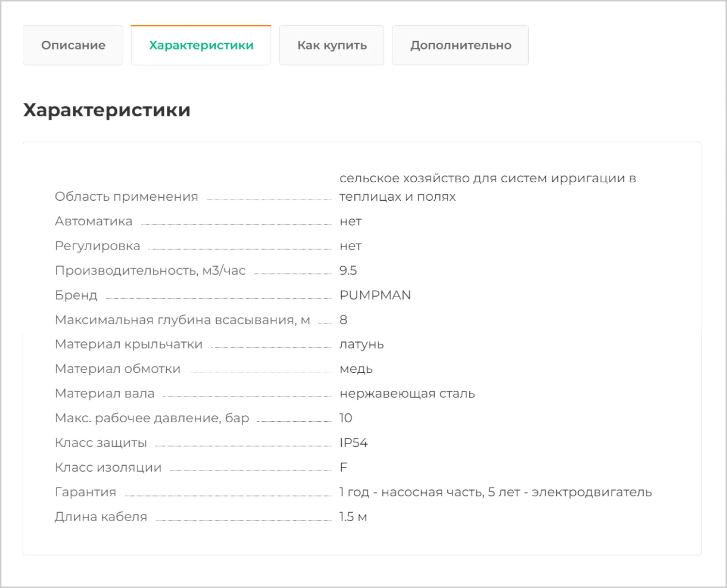The width and height of the screenshot is (727, 588).
Task: Select the IP54 value
Action: [353, 443]
